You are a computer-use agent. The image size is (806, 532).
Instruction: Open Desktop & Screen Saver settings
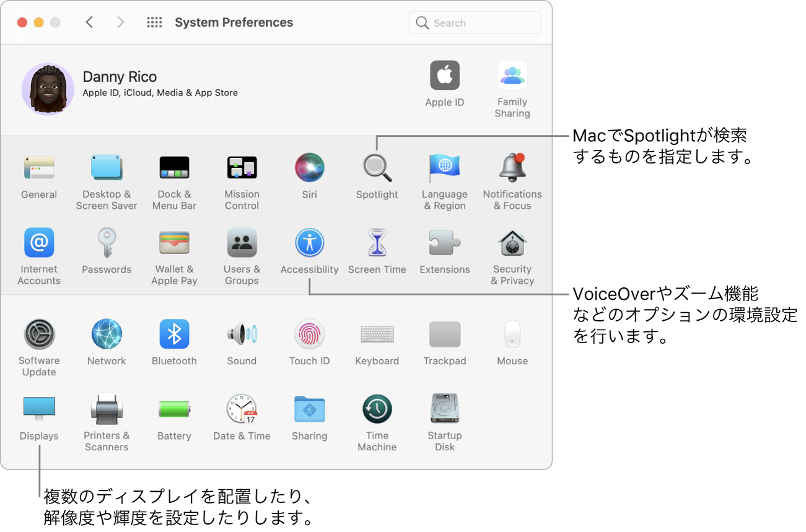(x=107, y=167)
